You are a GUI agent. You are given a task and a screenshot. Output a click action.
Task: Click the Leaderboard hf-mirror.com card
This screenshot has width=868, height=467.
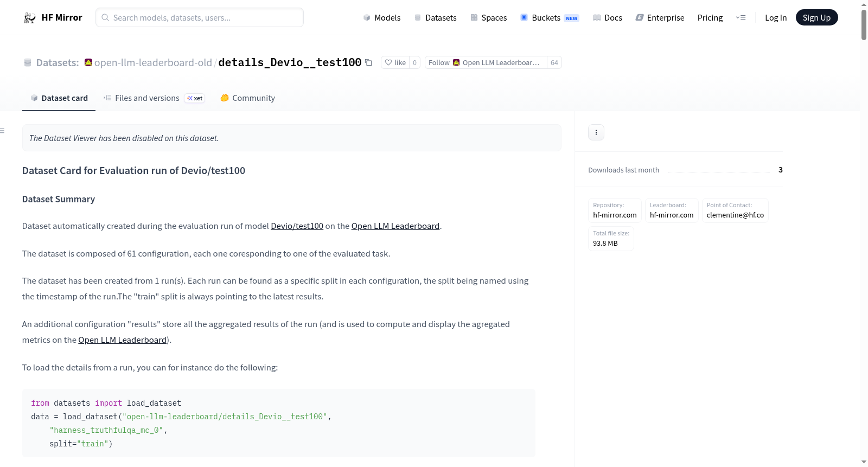pyautogui.click(x=672, y=210)
